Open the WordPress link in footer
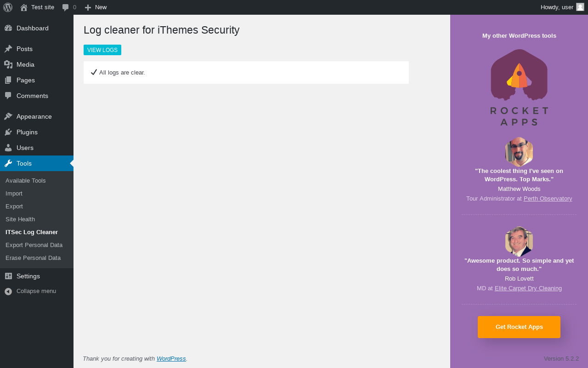Screen dimensions: 588x368 click(x=171, y=359)
